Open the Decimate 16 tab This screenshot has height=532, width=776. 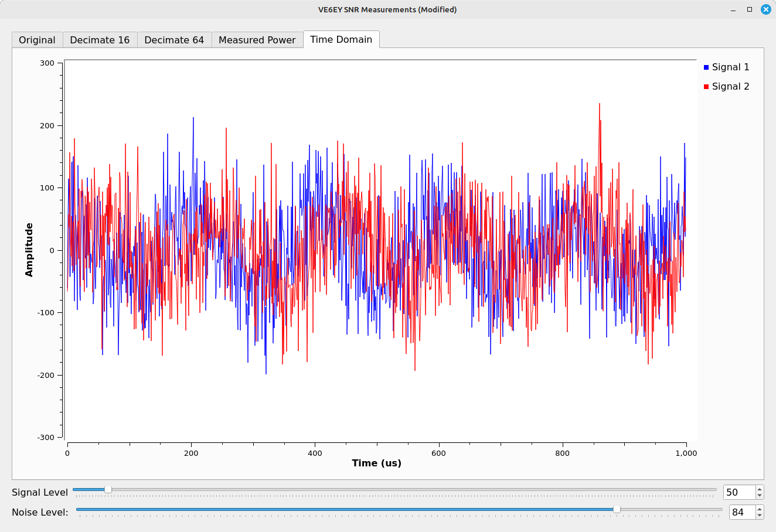coord(100,40)
